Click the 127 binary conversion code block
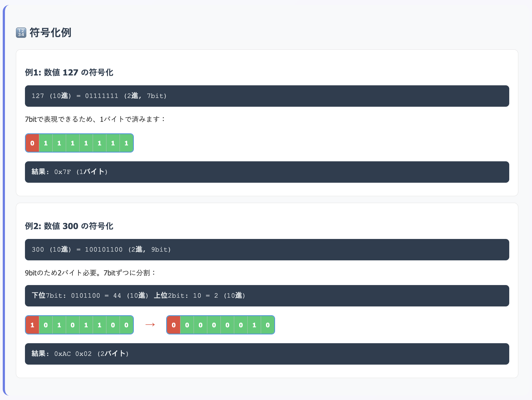 267,96
